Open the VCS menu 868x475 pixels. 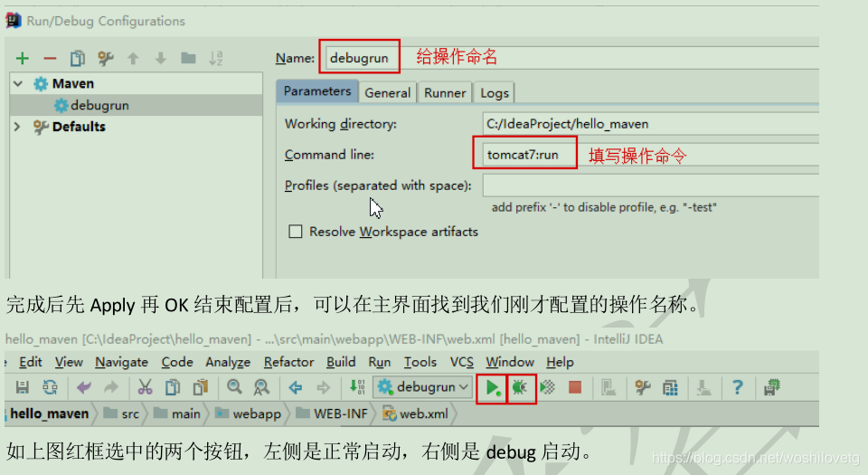(x=462, y=362)
